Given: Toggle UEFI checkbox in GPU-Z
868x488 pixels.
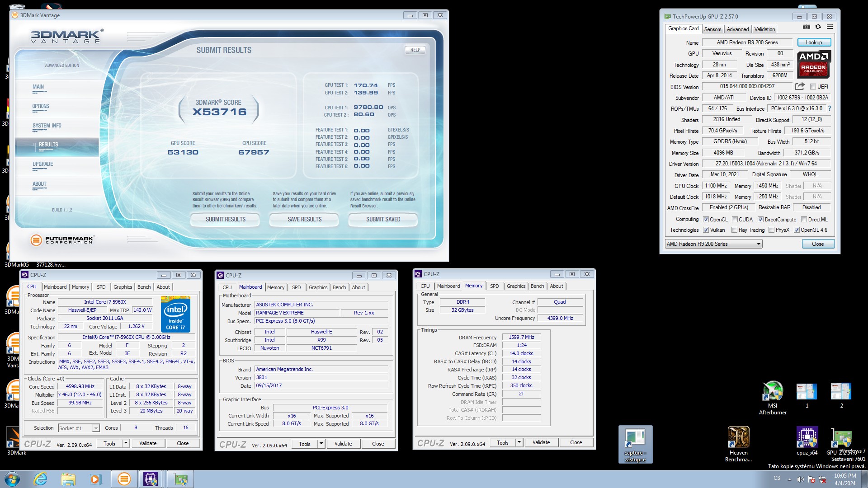Looking at the screenshot, I should [x=813, y=87].
